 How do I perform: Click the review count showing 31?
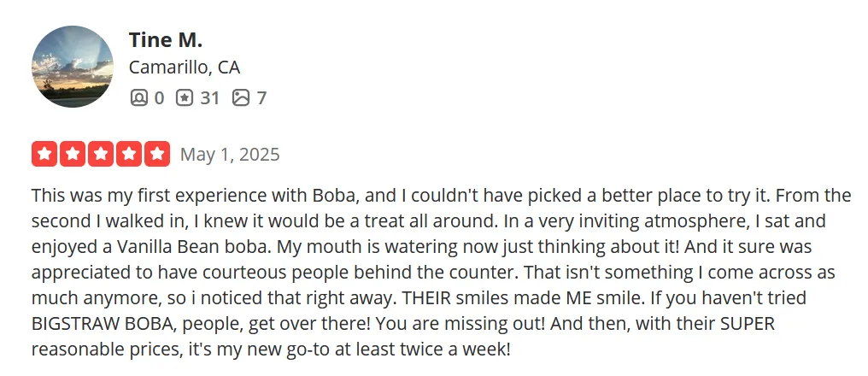tap(210, 98)
